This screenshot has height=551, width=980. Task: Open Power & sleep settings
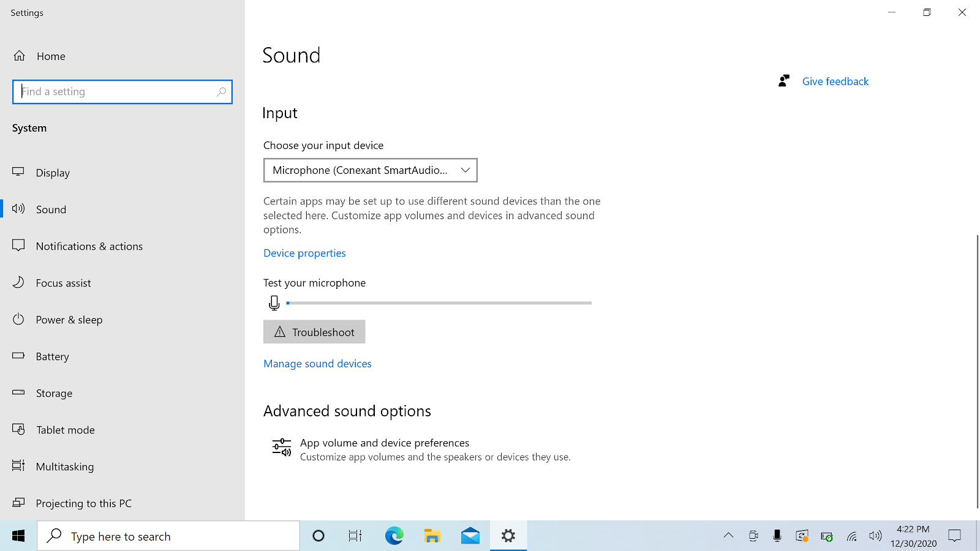point(123,320)
